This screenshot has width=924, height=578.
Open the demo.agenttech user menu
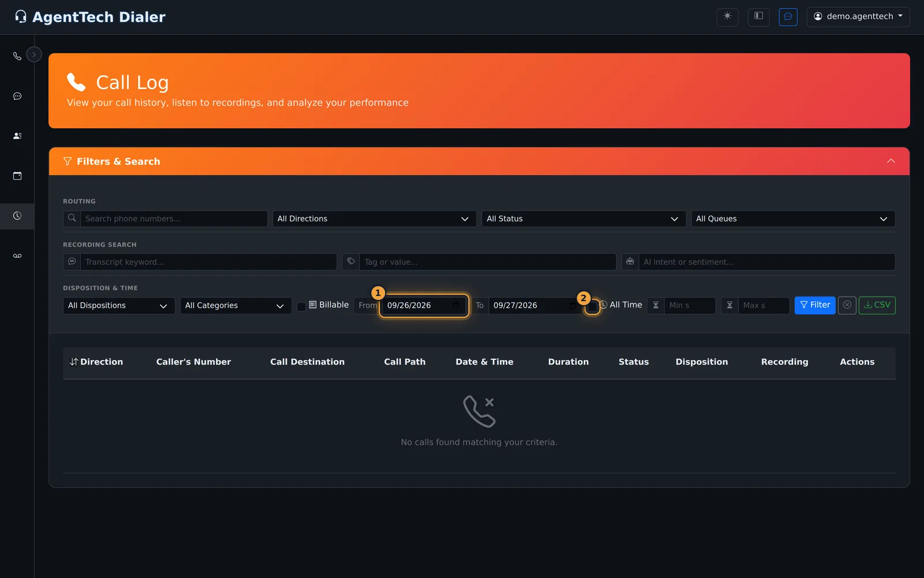[x=858, y=17]
